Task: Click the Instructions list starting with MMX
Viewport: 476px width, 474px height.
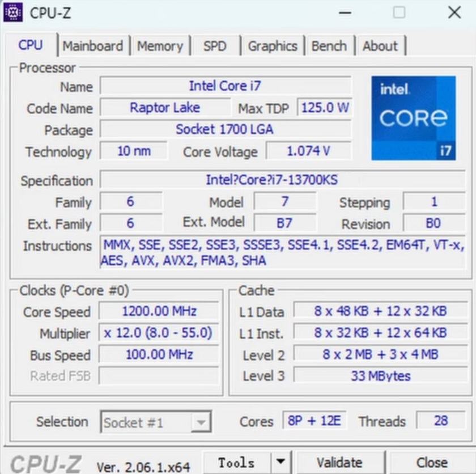Action: coord(282,253)
